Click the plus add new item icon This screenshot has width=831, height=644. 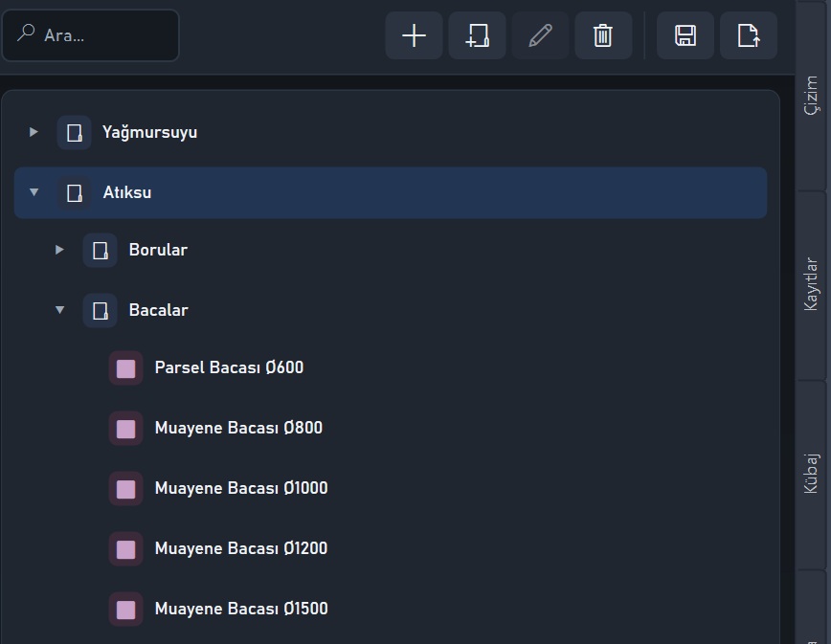click(414, 35)
